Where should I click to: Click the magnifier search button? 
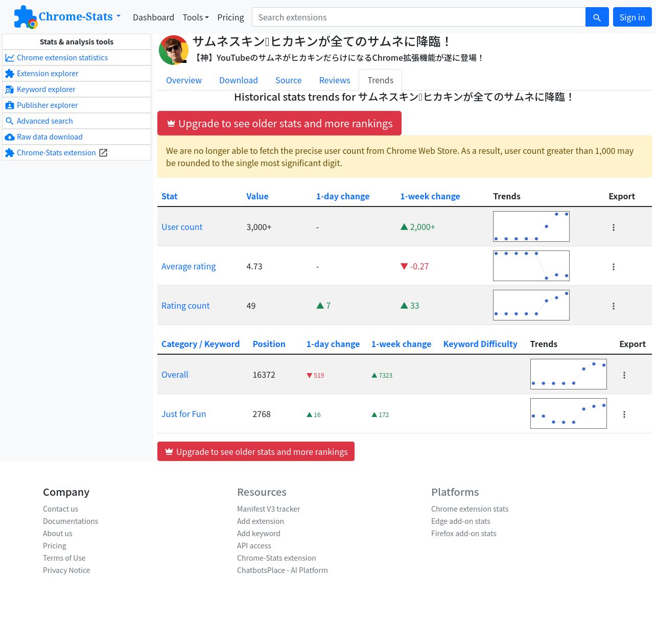[x=597, y=17]
